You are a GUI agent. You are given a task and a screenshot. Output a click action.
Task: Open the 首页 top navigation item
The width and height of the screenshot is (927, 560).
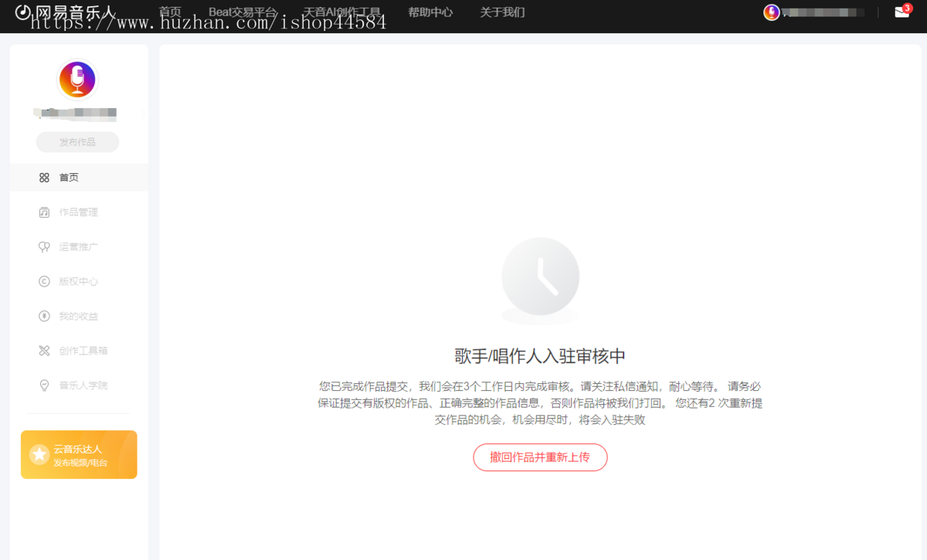(x=170, y=12)
